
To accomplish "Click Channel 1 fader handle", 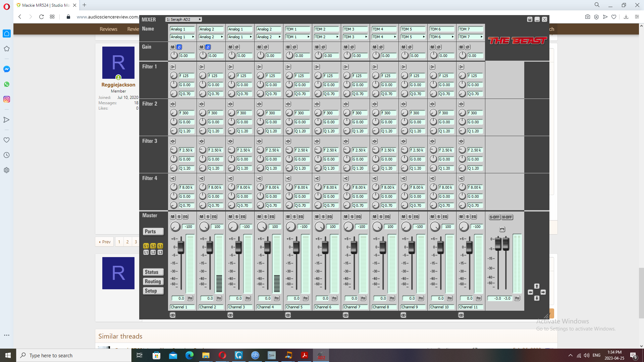I will click(x=181, y=247).
